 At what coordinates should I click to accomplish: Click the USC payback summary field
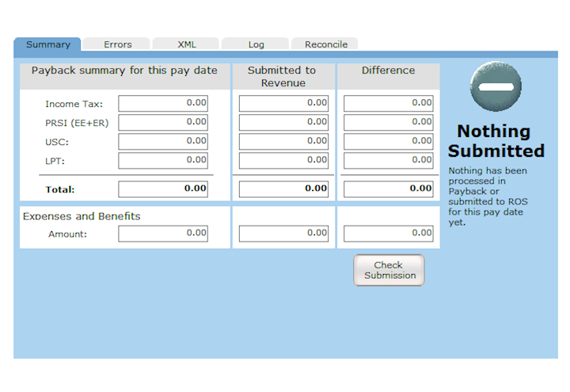point(163,142)
